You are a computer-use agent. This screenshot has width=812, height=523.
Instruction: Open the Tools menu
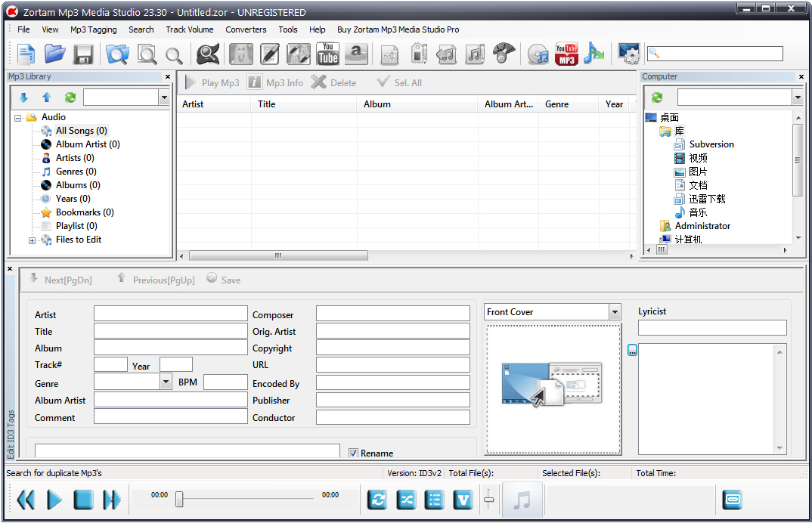click(288, 29)
